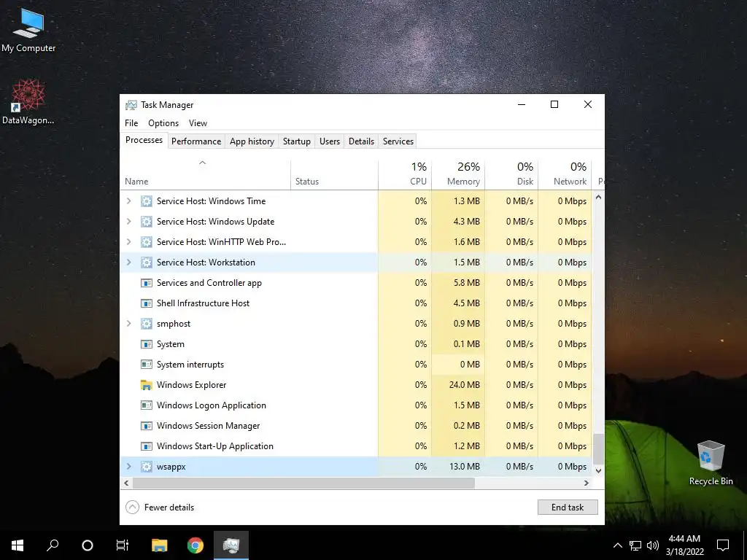
Task: Open the File menu
Action: click(131, 123)
